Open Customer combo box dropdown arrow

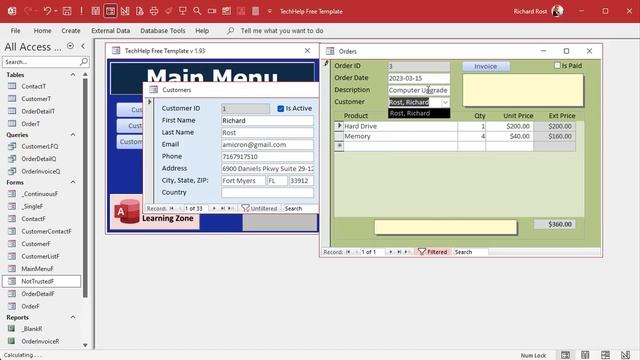click(445, 102)
